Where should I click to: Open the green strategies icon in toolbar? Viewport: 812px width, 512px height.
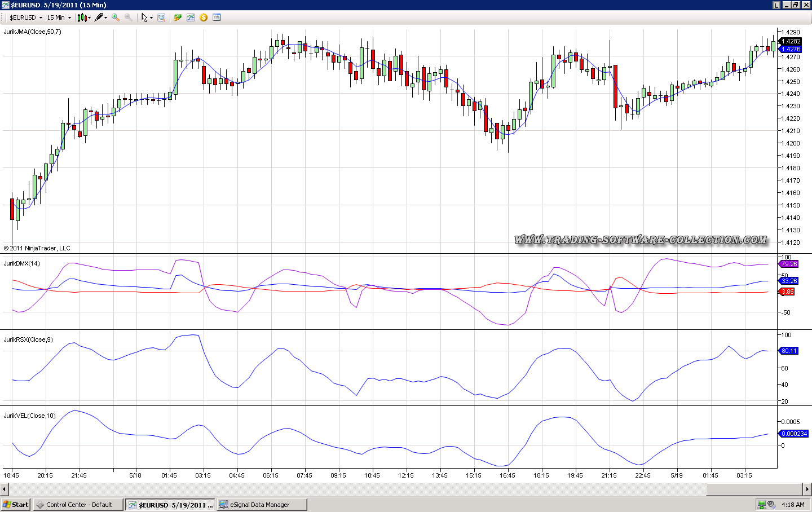(x=178, y=17)
